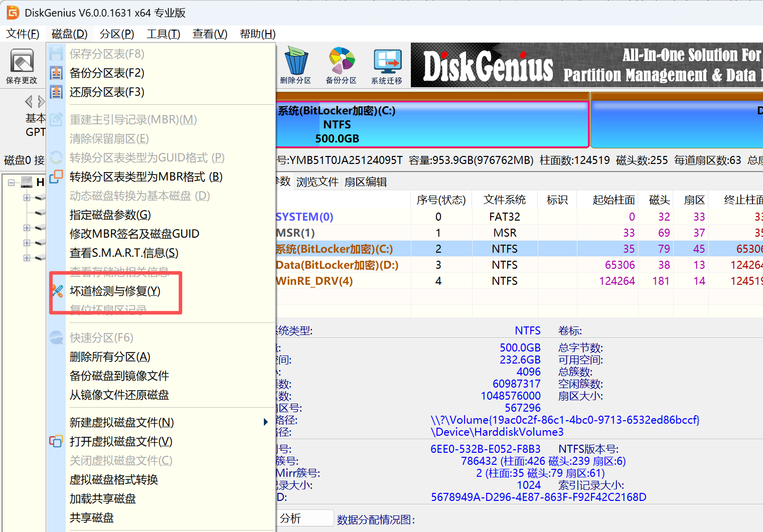This screenshot has height=532, width=763.
Task: Expand the first child partition tree node
Action: [27, 198]
